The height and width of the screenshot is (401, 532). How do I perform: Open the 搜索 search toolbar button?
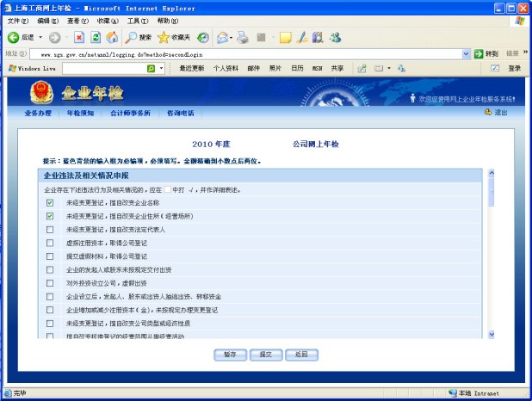pos(138,38)
